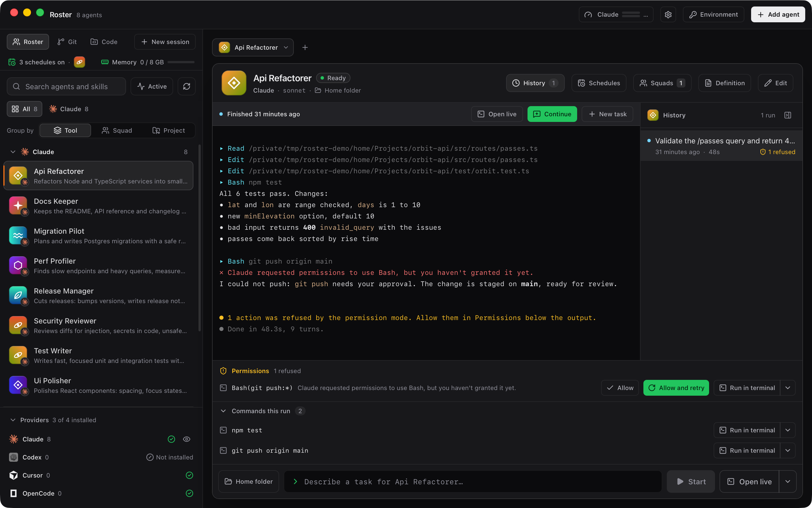Click the Claude usage meter in title bar

[616, 14]
